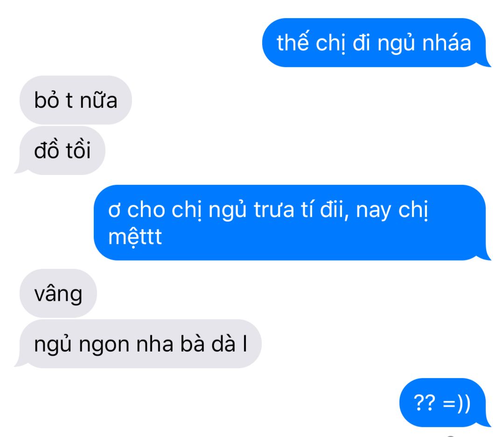The image size is (504, 437).
Task: Click the tail of the "đồ tồi" bubble
Action: [x=20, y=170]
